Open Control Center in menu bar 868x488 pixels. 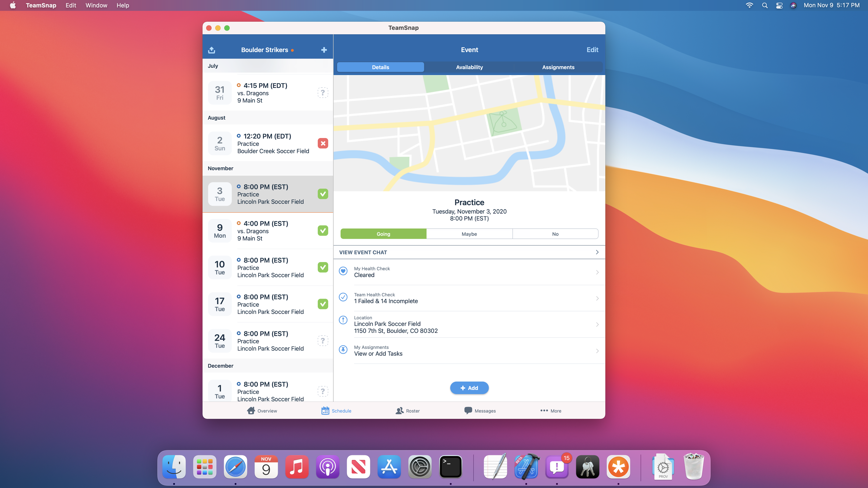click(779, 5)
